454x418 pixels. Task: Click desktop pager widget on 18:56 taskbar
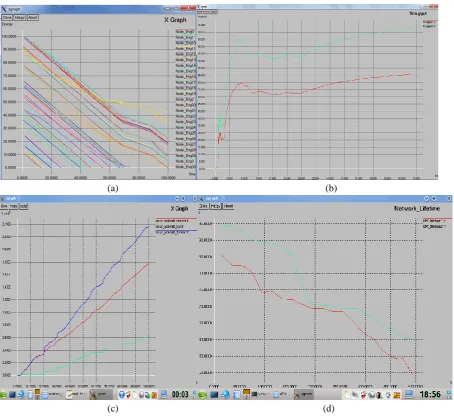tap(246, 394)
